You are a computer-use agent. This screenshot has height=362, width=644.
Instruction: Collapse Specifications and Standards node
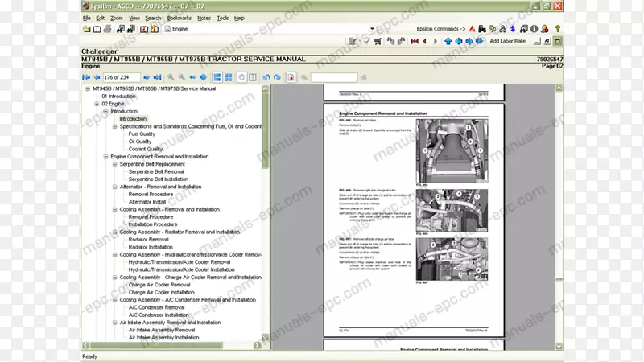point(114,126)
